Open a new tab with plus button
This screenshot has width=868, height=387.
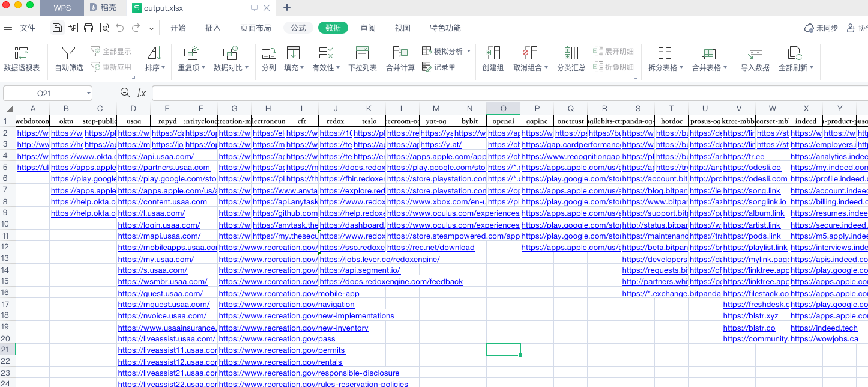(x=287, y=7)
